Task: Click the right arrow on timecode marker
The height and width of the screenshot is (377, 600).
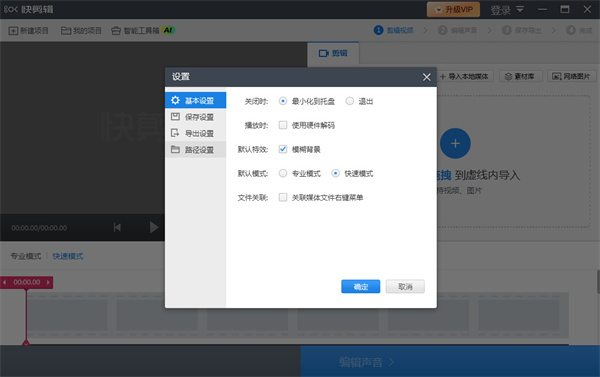Action: (x=48, y=282)
